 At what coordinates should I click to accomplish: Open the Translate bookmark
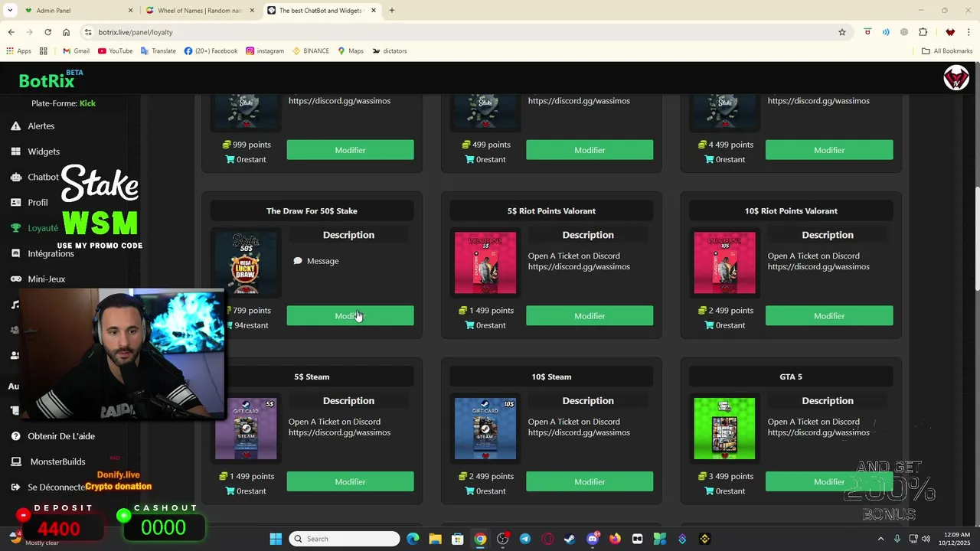pyautogui.click(x=158, y=51)
